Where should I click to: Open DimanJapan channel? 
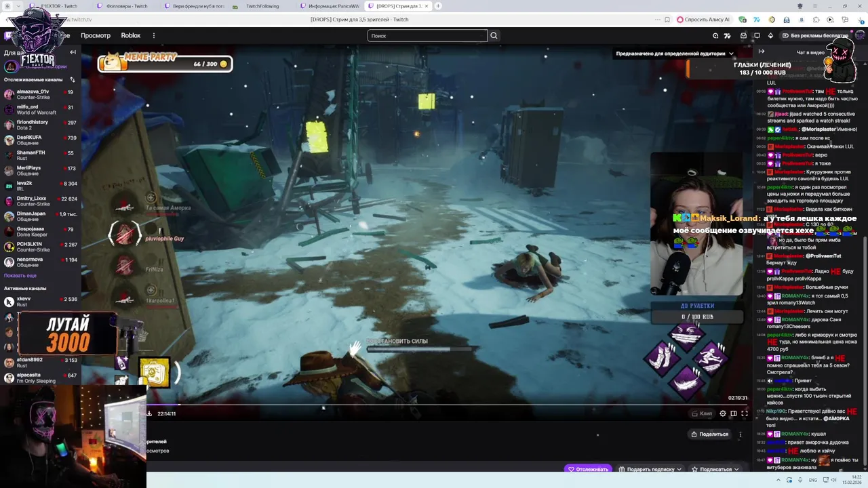click(41, 216)
